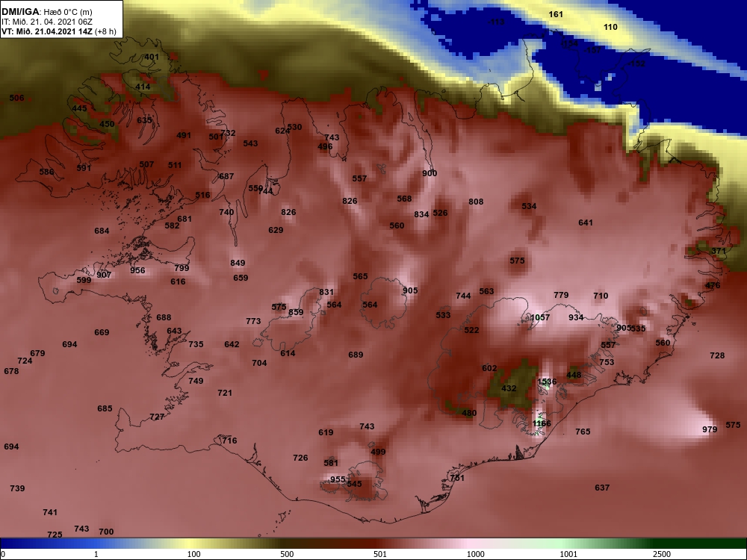The width and height of the screenshot is (747, 560).
Task: Click the map value '516'
Action: coord(202,195)
